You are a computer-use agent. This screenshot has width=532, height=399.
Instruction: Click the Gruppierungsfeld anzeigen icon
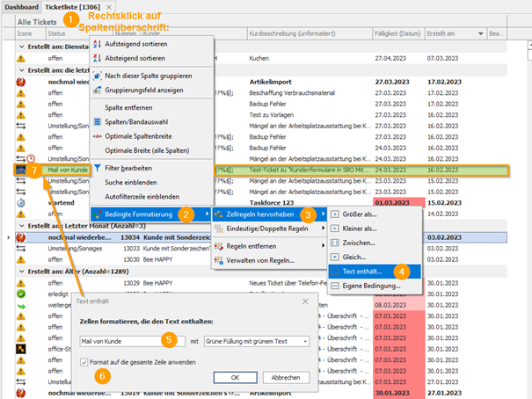click(x=97, y=89)
